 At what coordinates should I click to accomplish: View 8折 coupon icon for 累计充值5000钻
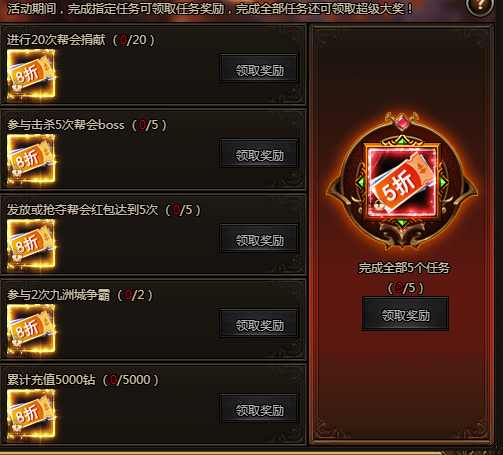click(x=31, y=415)
